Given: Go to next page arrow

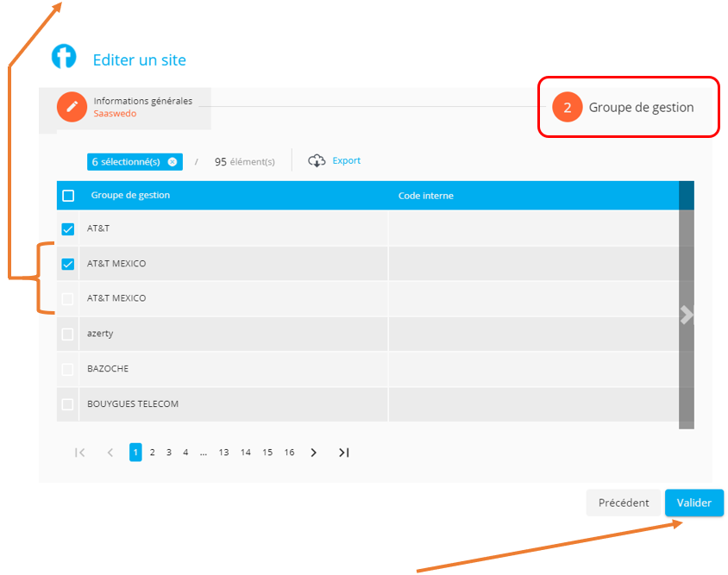Looking at the screenshot, I should [313, 453].
